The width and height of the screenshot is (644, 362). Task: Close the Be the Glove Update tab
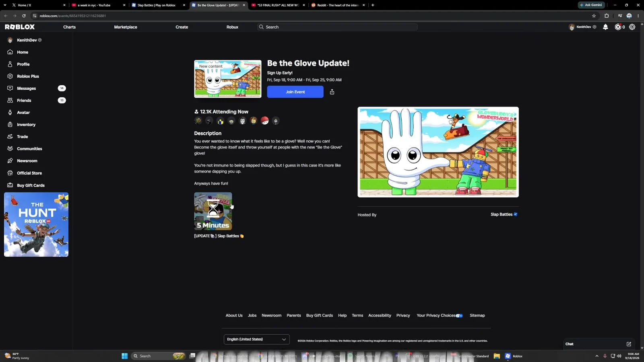point(244,5)
